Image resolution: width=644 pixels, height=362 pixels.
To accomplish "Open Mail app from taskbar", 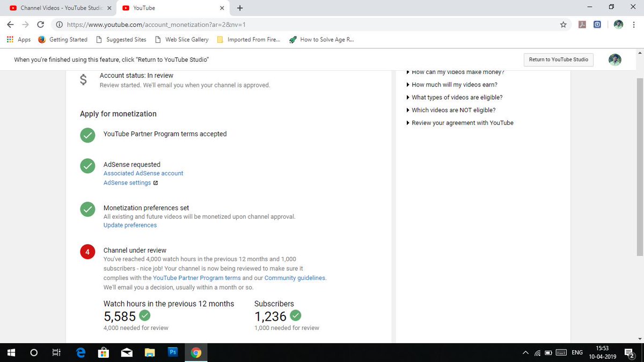I will pyautogui.click(x=127, y=352).
